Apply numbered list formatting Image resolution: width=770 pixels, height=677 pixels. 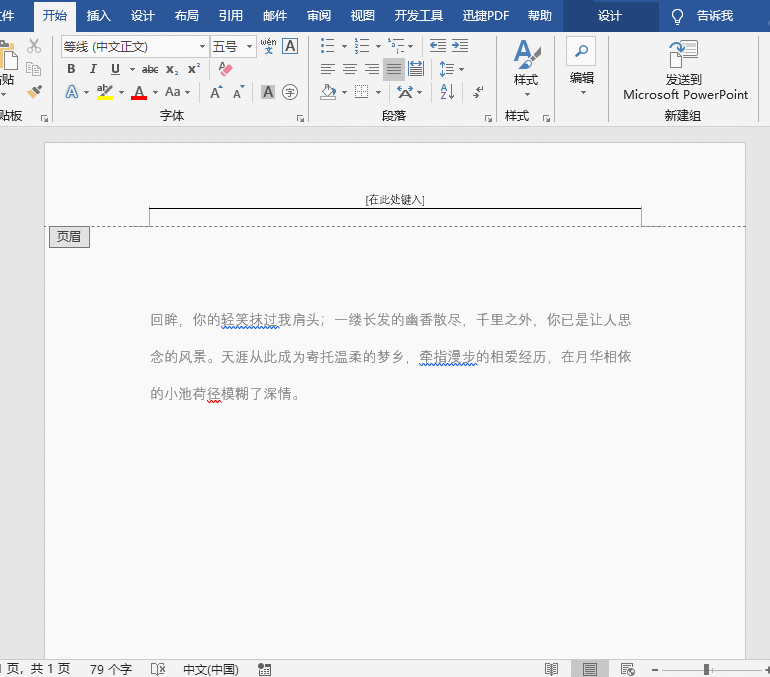[x=362, y=46]
